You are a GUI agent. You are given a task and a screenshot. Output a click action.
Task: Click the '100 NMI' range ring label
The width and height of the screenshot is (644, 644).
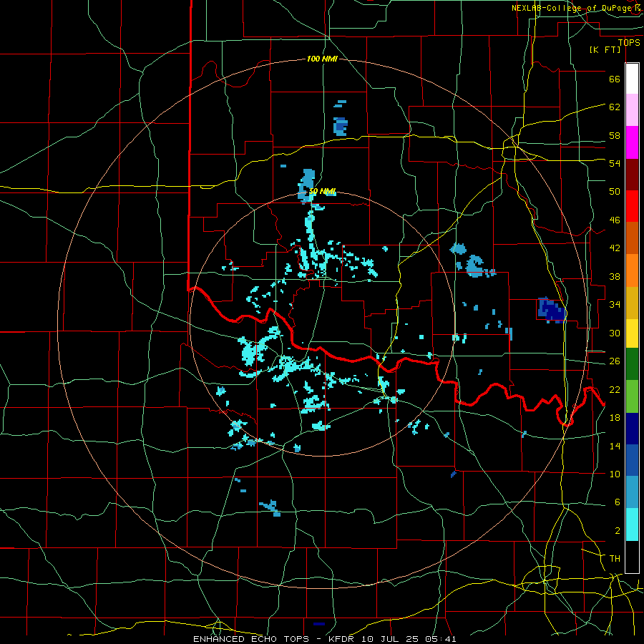point(322,59)
